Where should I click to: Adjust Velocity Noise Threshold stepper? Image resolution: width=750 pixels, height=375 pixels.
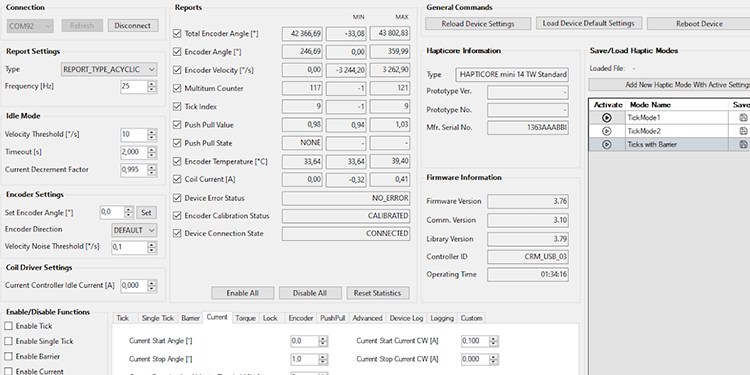152,247
